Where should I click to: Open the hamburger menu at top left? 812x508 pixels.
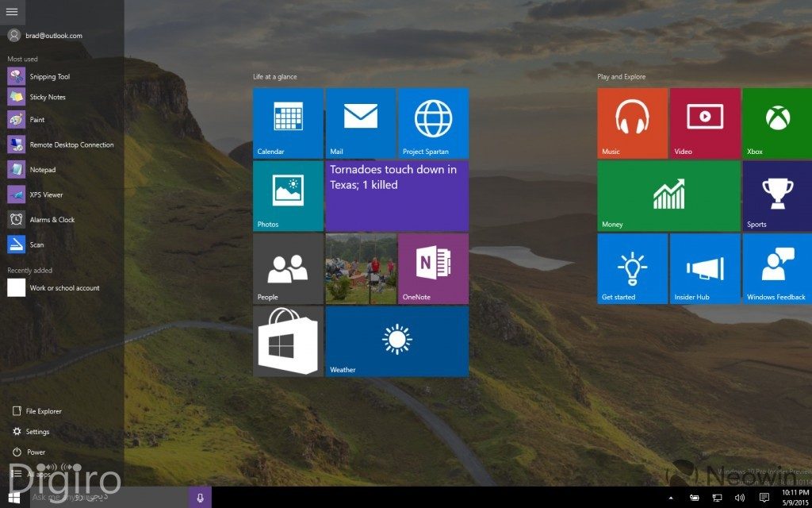[x=12, y=12]
